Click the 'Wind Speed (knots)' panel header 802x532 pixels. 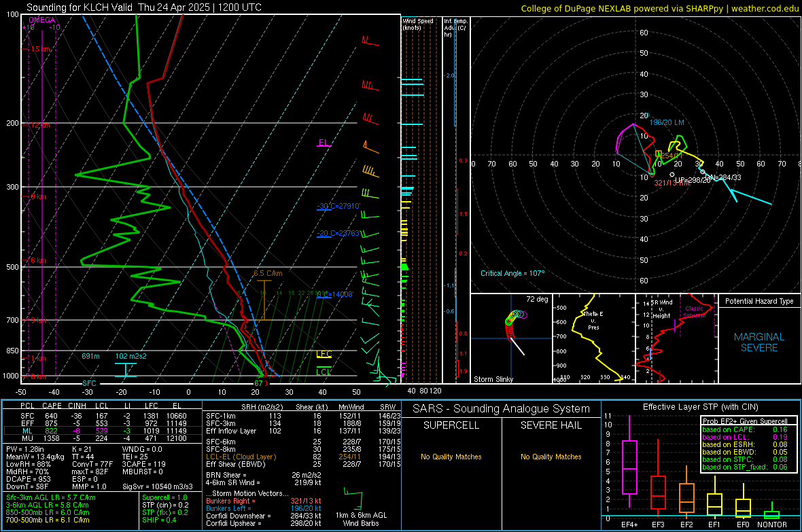[x=418, y=24]
